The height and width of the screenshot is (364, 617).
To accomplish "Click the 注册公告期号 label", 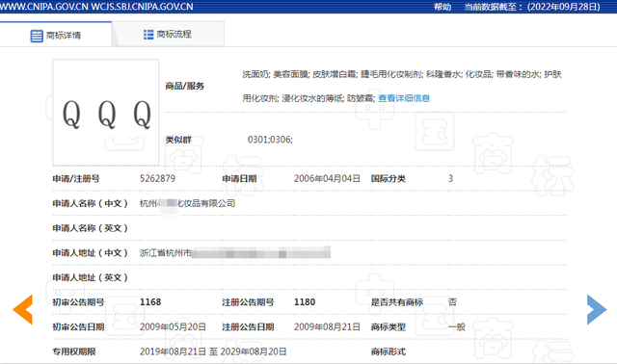I will click(x=248, y=302).
